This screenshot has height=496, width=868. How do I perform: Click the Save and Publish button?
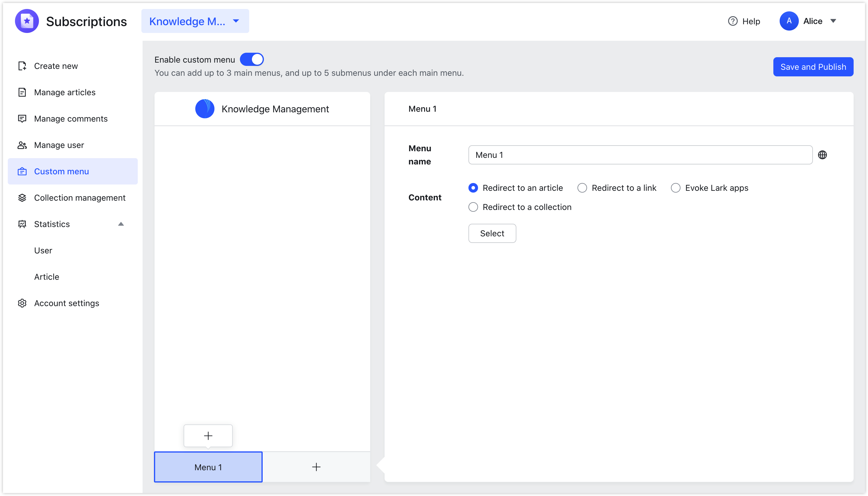pyautogui.click(x=813, y=66)
